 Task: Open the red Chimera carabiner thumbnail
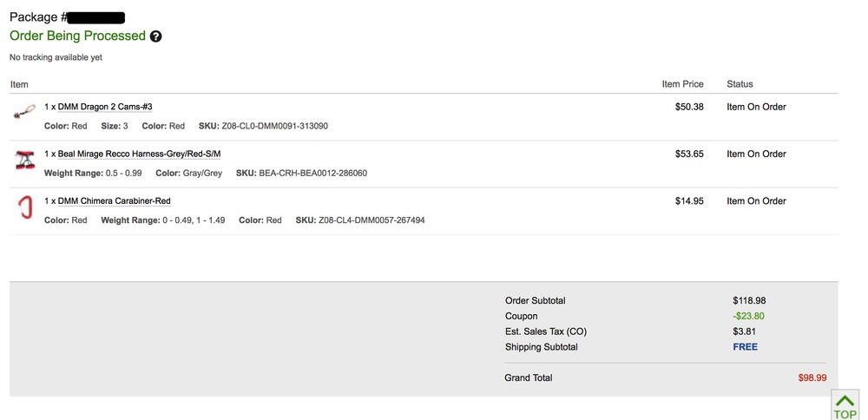pyautogui.click(x=24, y=208)
